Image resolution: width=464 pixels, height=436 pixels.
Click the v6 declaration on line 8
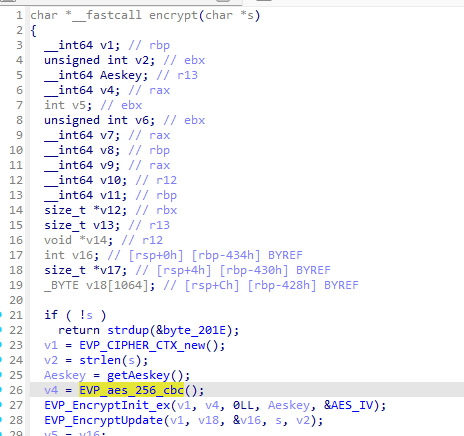[x=142, y=120]
